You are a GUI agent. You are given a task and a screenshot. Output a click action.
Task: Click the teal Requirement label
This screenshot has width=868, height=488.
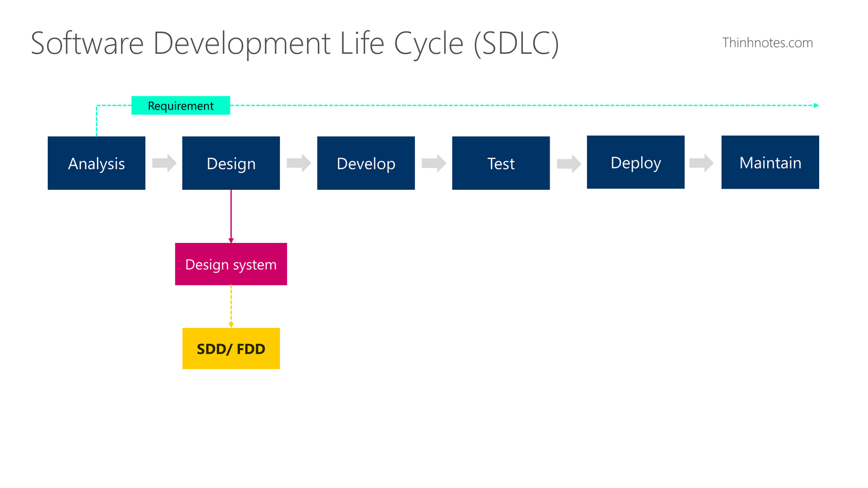181,106
